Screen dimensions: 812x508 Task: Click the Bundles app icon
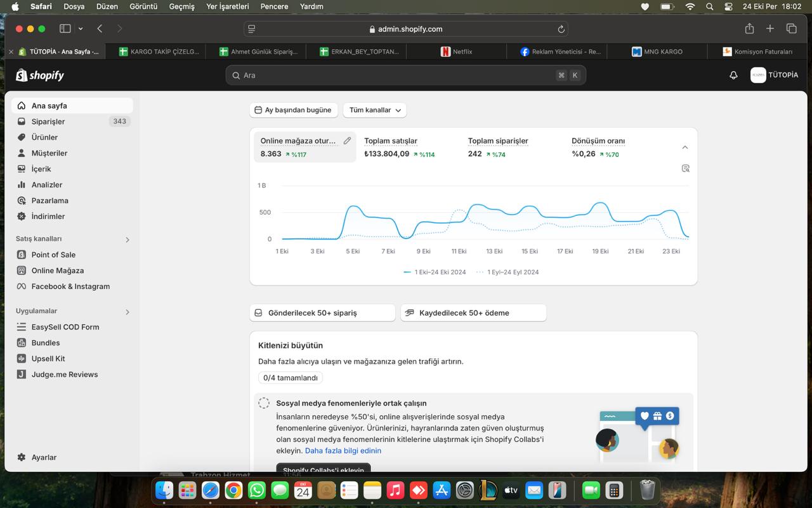[22, 343]
